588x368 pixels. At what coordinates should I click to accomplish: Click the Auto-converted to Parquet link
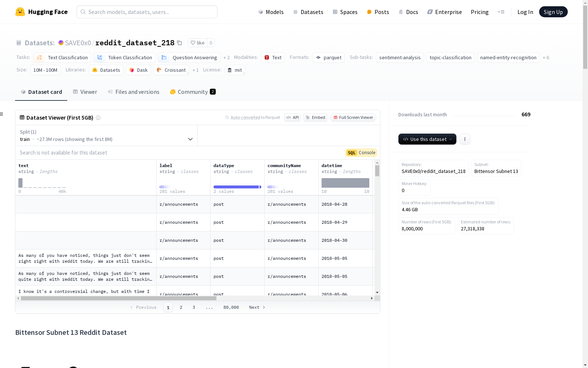[x=252, y=117]
